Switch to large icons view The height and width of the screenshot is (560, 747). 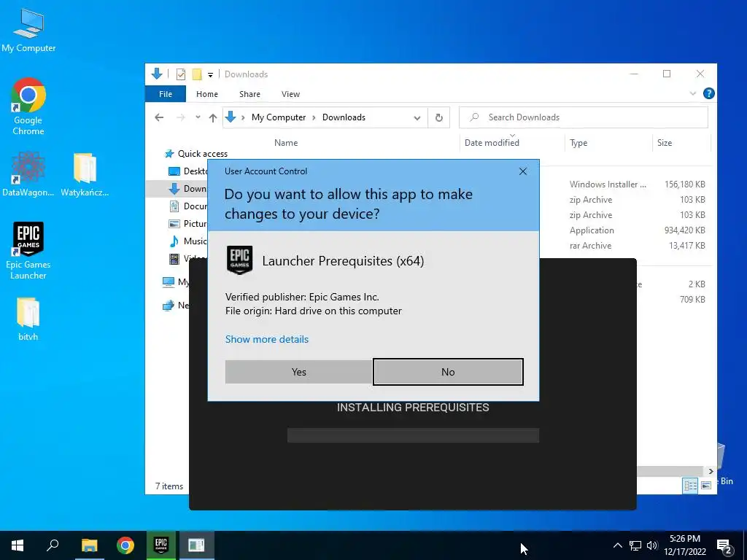point(706,485)
